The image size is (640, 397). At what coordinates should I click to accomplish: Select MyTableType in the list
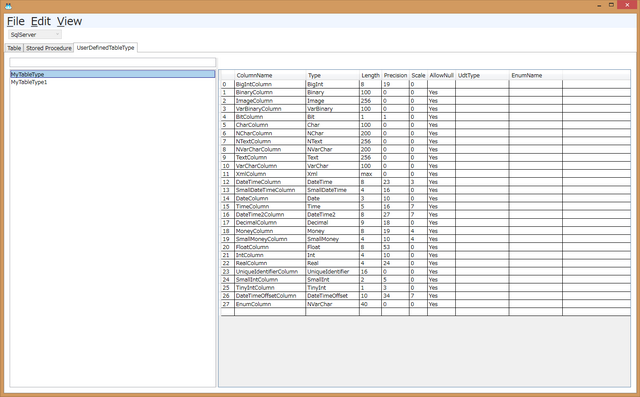[x=113, y=74]
